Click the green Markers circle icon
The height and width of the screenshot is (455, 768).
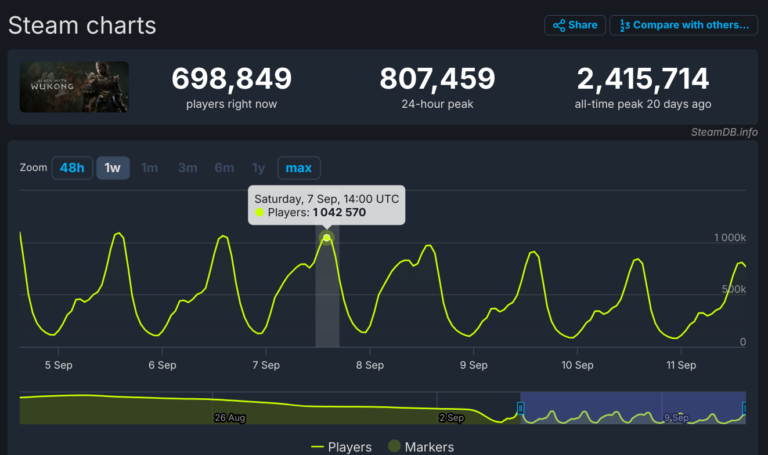pos(394,447)
